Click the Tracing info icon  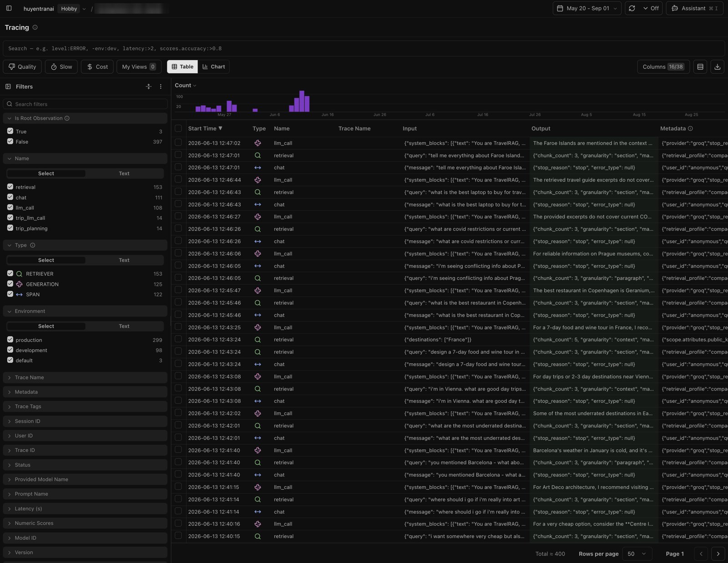click(x=35, y=27)
